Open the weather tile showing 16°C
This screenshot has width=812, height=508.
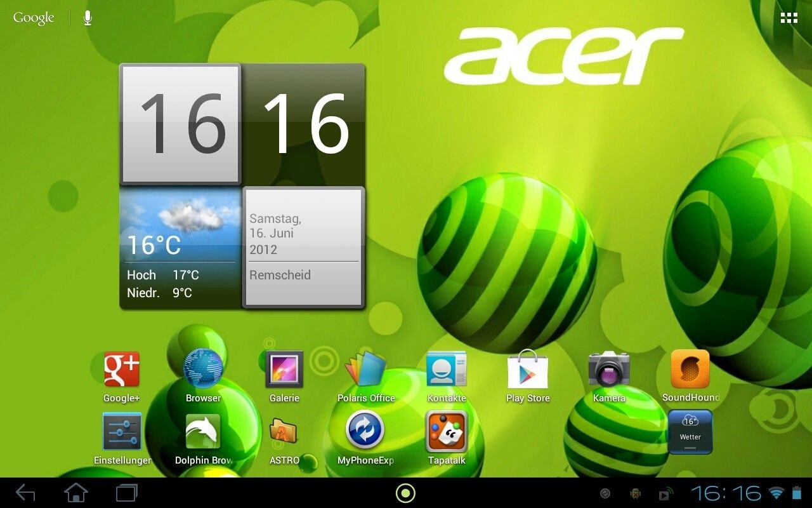point(180,248)
